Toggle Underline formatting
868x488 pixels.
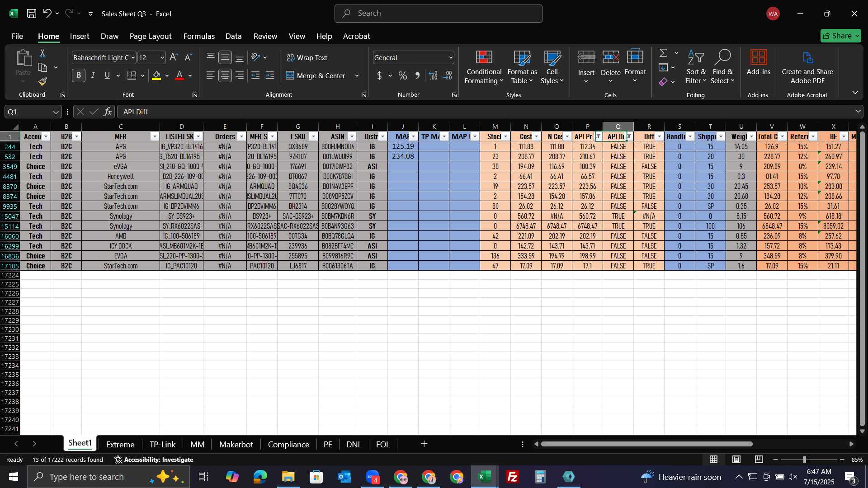[x=107, y=75]
